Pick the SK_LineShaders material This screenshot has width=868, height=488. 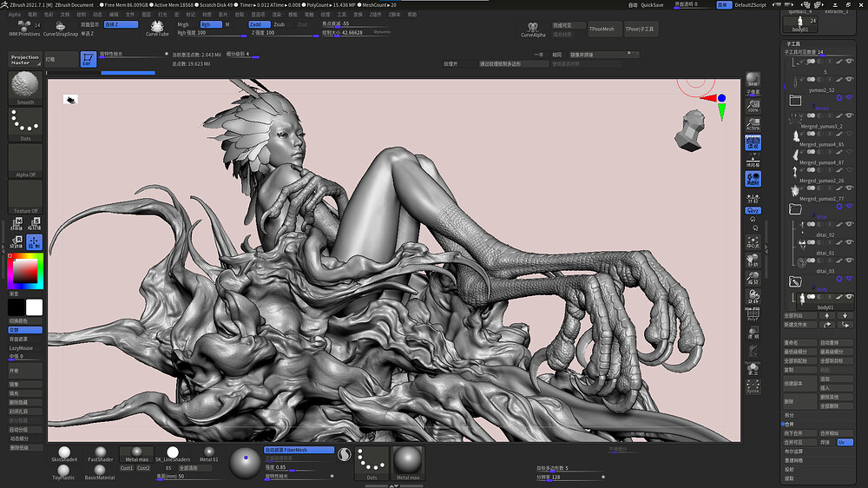(x=173, y=454)
